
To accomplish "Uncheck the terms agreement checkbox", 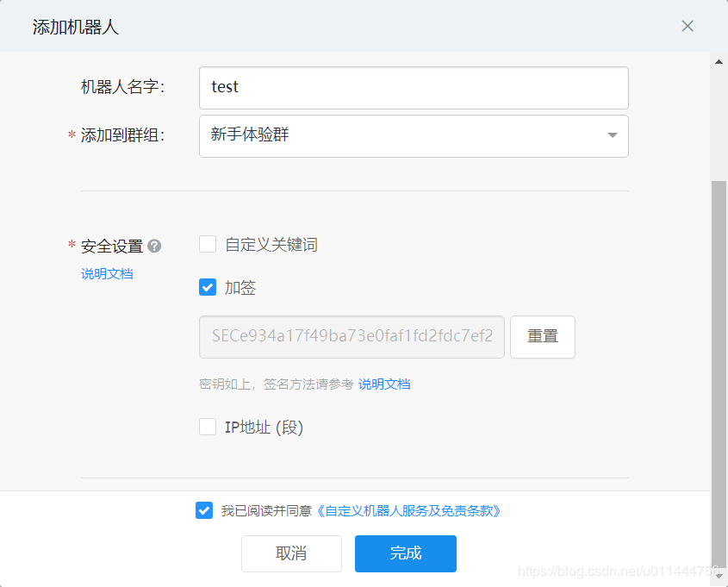I will [203, 510].
